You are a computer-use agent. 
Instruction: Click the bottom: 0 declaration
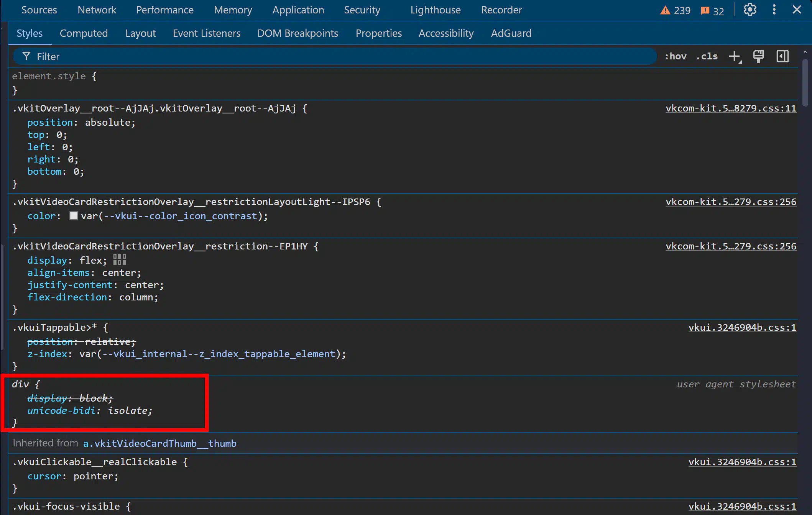tap(56, 172)
